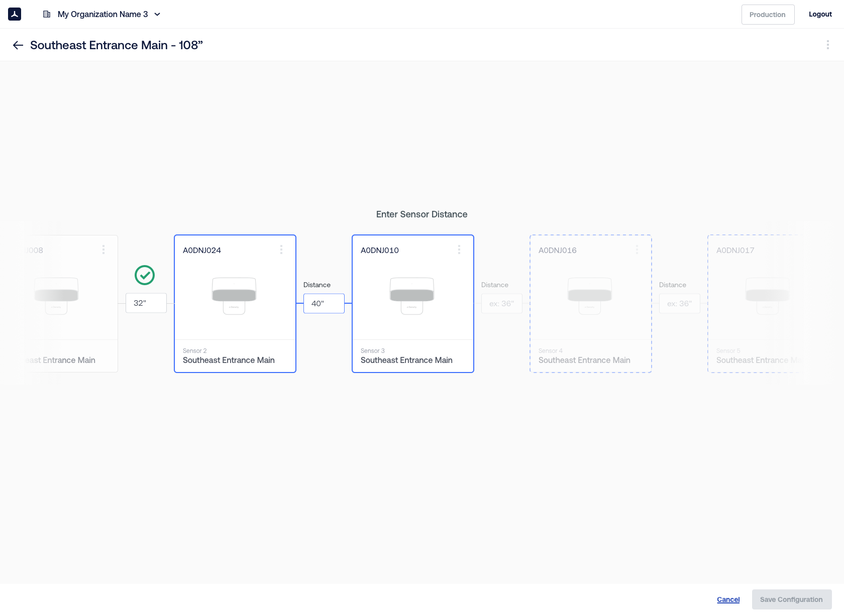Click the Density logo in top-left corner
Screen dimensions: 844x616
15,14
